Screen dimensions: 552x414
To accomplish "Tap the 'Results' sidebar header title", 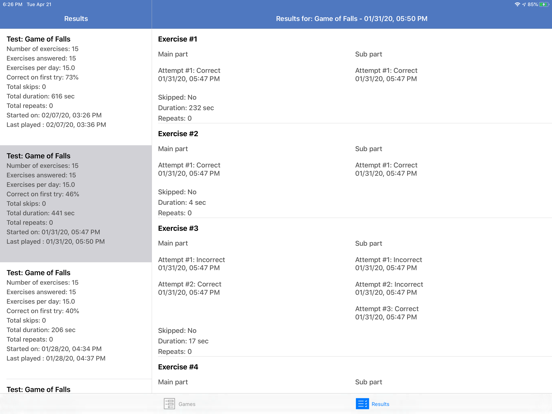I will point(76,19).
